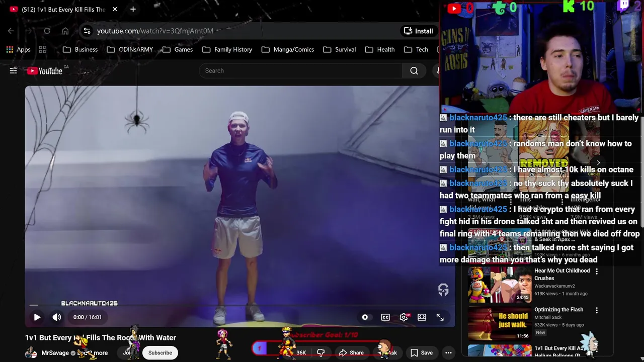
Task: Install the YouTube app
Action: click(418, 31)
